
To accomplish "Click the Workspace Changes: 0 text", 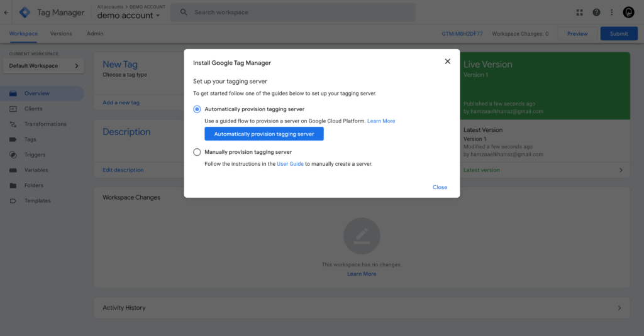I will coord(520,34).
